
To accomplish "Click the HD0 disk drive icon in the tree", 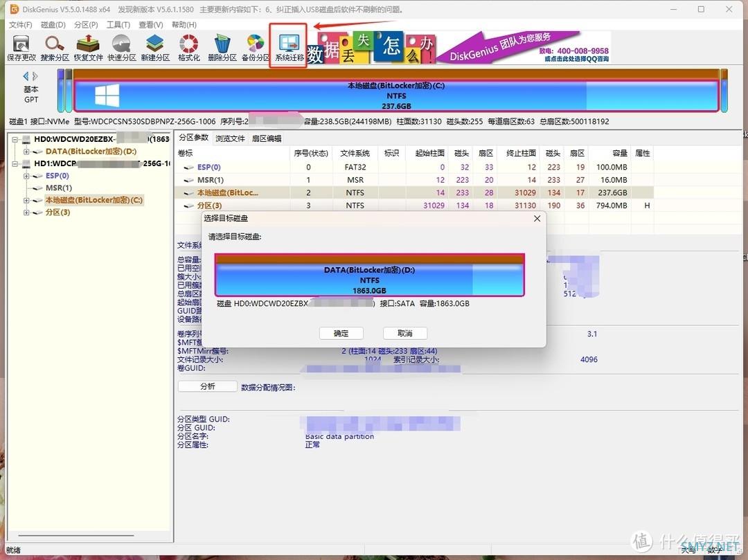I will pyautogui.click(x=26, y=140).
